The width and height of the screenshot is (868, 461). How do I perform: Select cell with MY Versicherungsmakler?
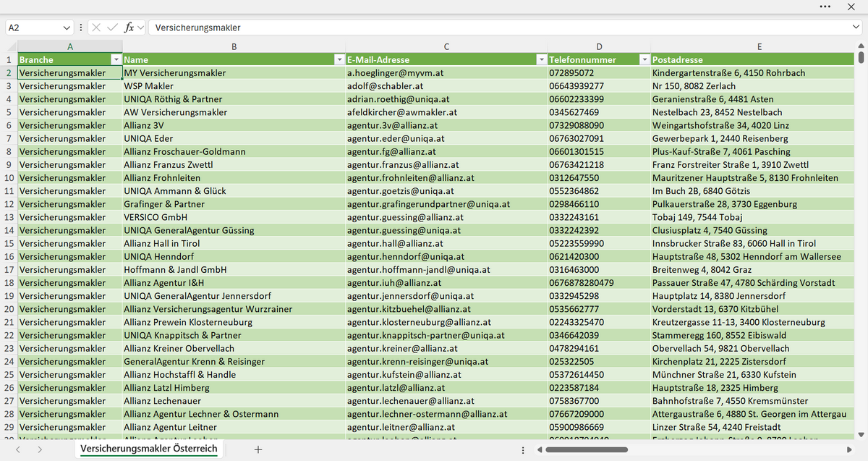(x=234, y=73)
